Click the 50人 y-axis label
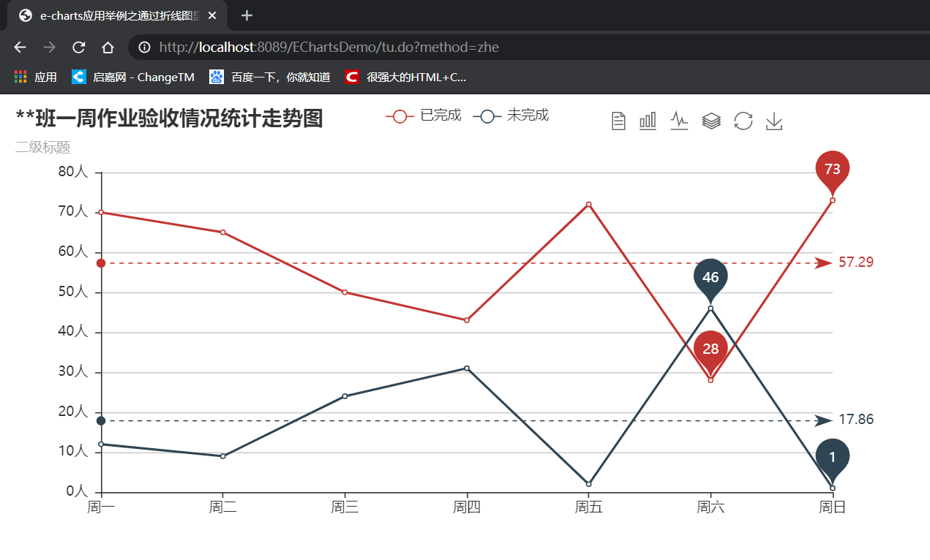This screenshot has width=930, height=560. (73, 292)
